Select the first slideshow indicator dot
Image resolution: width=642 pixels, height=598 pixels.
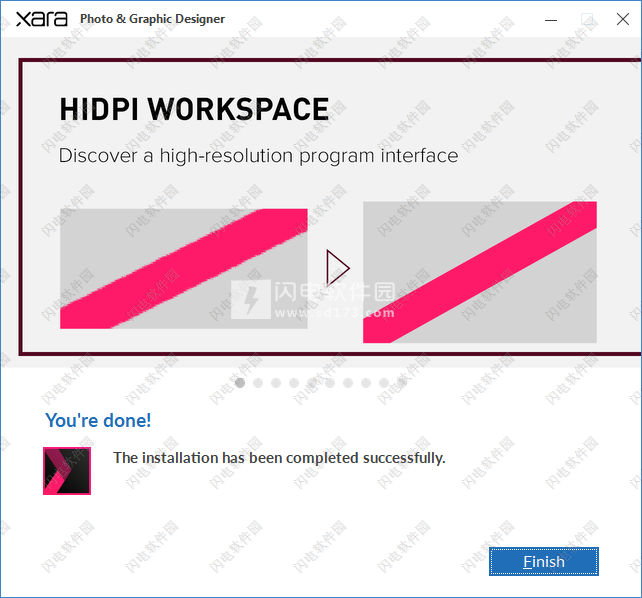click(x=240, y=383)
